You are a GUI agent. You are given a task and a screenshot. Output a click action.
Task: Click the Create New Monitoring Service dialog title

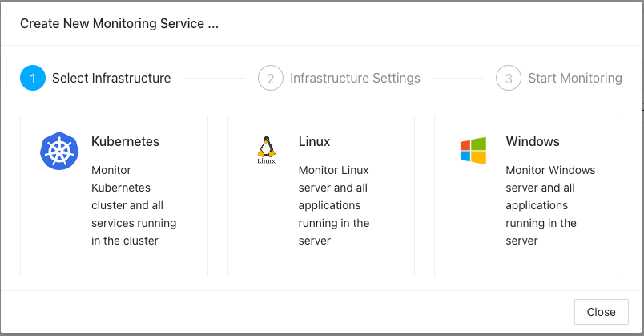point(119,23)
